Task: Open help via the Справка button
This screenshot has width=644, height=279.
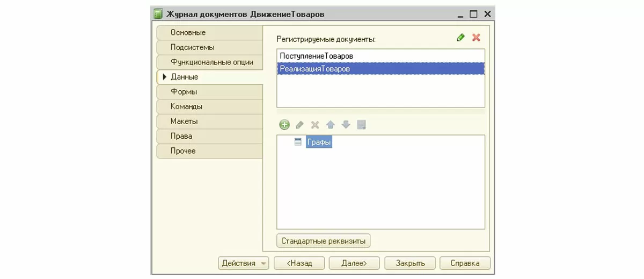Action: pyautogui.click(x=465, y=263)
